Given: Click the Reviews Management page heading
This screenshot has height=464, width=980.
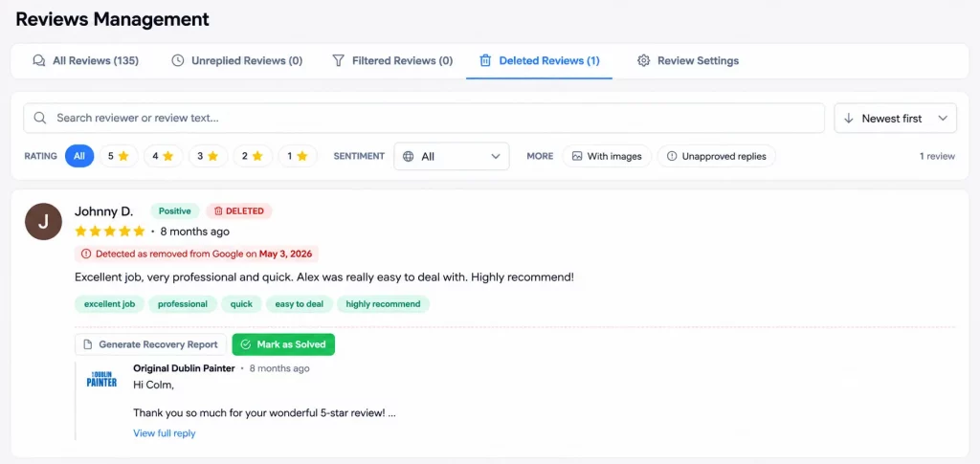Looking at the screenshot, I should (x=113, y=19).
